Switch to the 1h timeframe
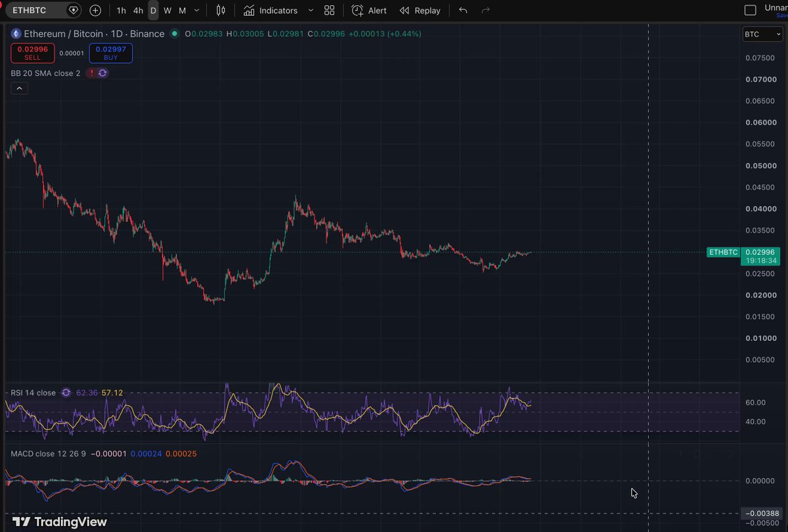The height and width of the screenshot is (532, 788). click(x=121, y=11)
